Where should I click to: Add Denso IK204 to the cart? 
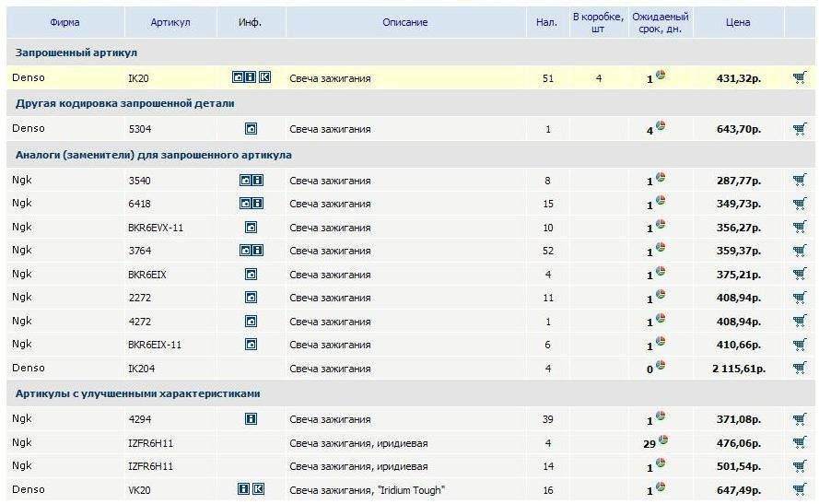click(x=799, y=369)
